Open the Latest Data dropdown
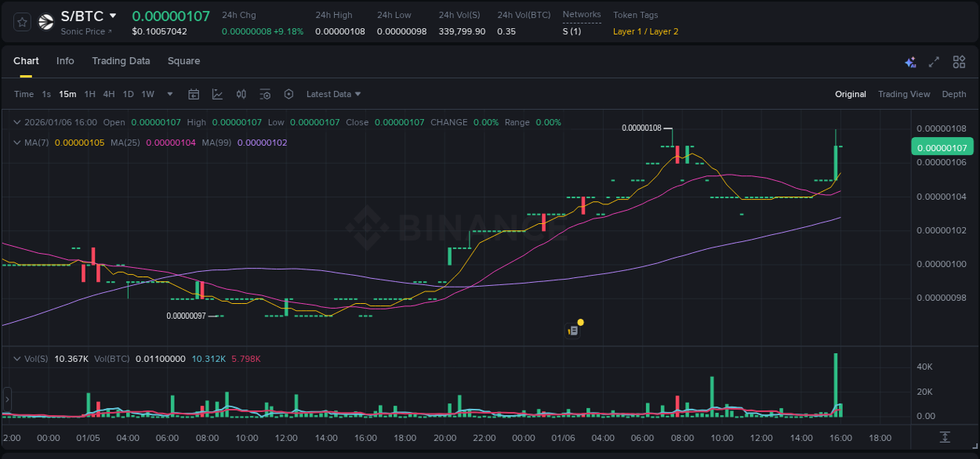Viewport: 980px width, 459px height. tap(332, 93)
